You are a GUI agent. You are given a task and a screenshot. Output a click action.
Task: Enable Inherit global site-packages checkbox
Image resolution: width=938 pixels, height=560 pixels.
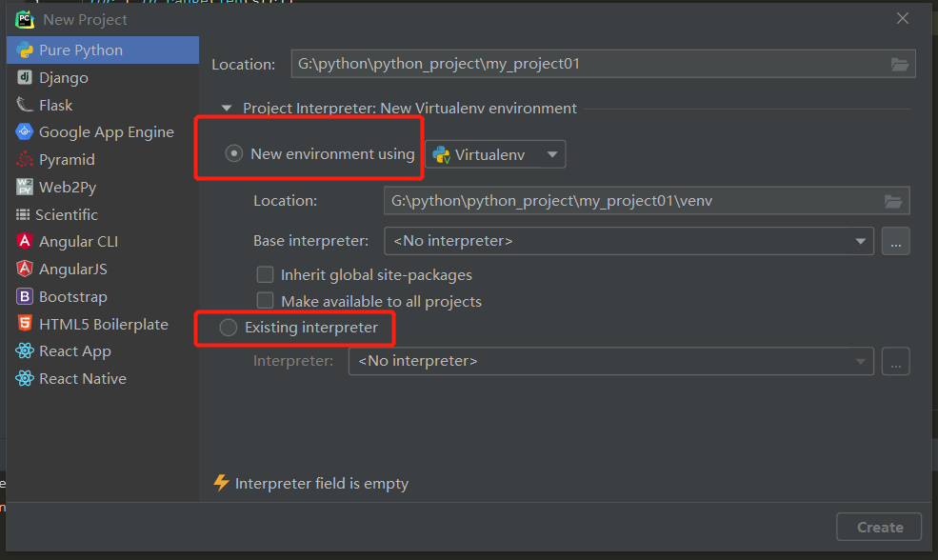coord(265,274)
